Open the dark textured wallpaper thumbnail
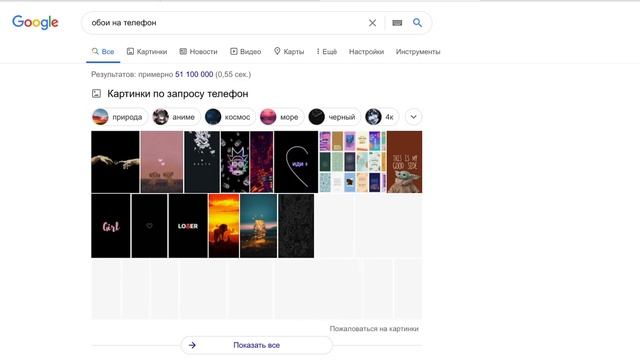Viewport: 640px width, 360px height. 296,226
